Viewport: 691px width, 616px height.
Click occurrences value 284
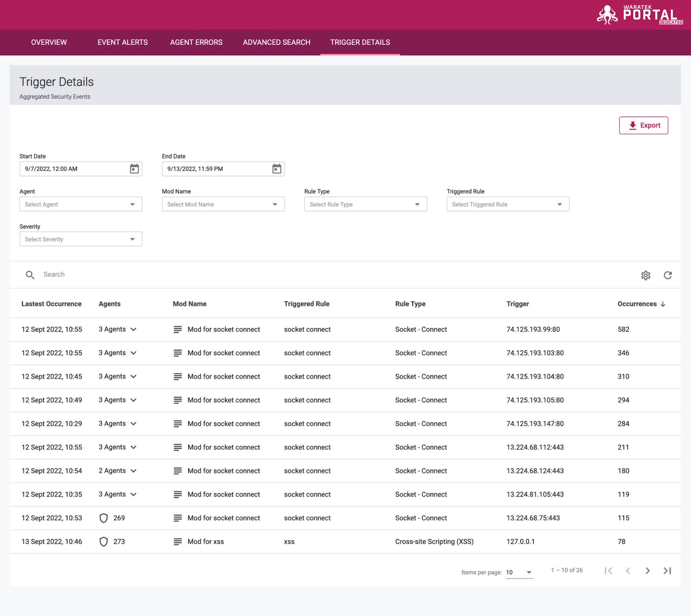pyautogui.click(x=623, y=424)
